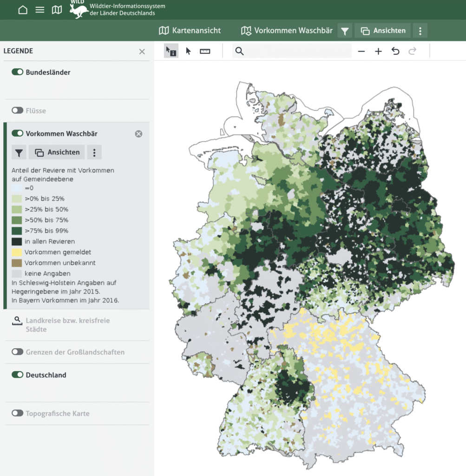
Task: Open Vorkommen Waschbär in header
Action: click(287, 31)
